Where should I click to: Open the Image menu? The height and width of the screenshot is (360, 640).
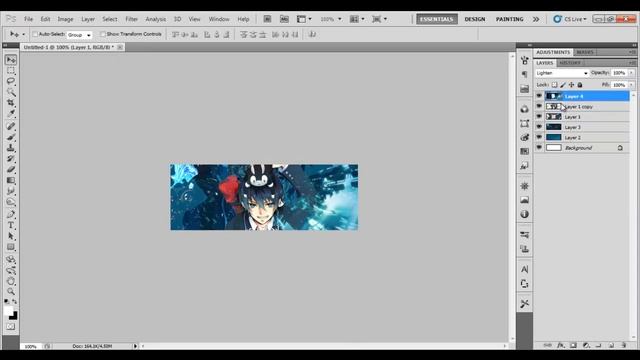(x=65, y=19)
